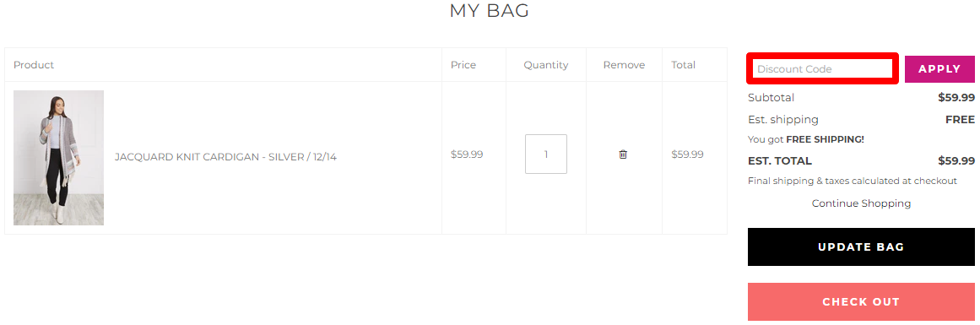Click the Price column header
Image resolution: width=980 pixels, height=325 pixels.
pos(463,65)
